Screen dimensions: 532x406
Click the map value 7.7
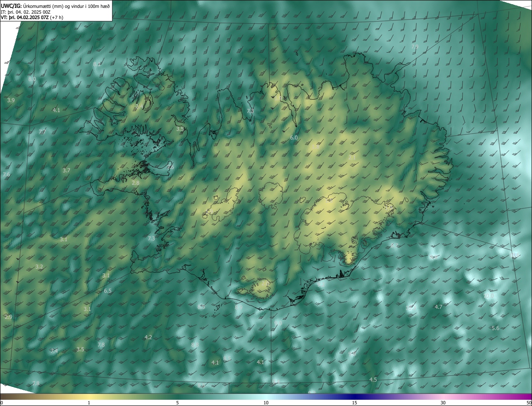(42, 132)
